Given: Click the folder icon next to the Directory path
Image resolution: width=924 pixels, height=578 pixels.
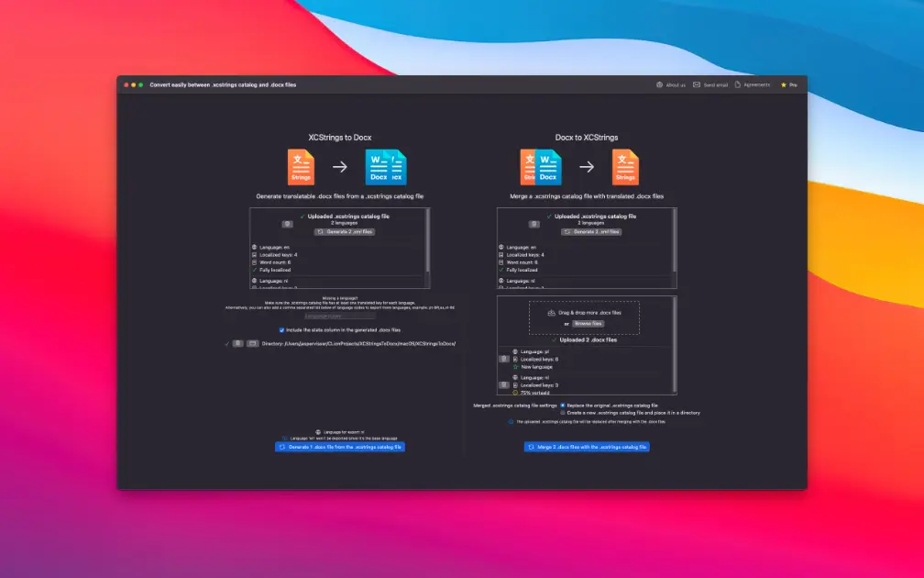Looking at the screenshot, I should click(x=252, y=343).
